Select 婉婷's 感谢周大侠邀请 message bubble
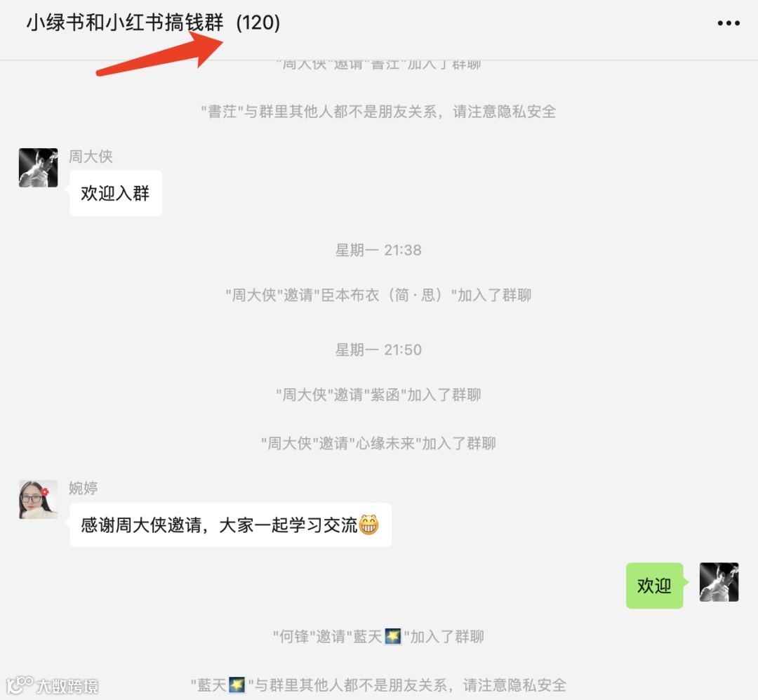This screenshot has height=700, width=758. [x=231, y=525]
